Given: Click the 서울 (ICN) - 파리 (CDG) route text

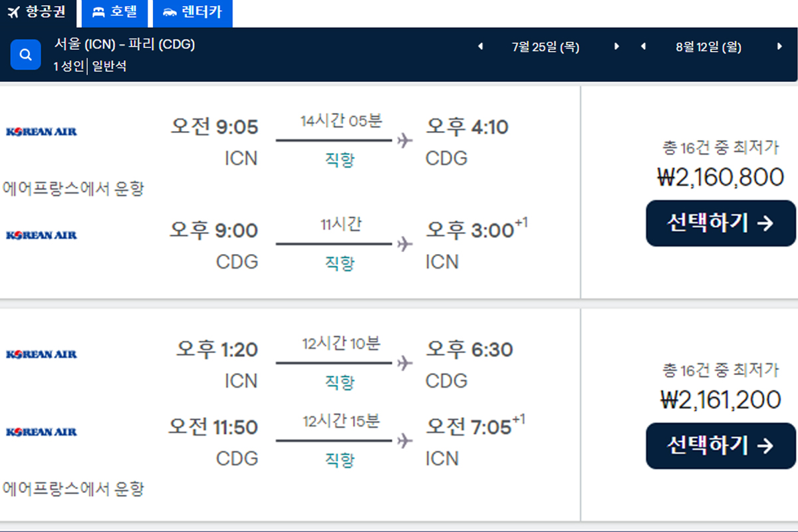Looking at the screenshot, I should coord(124,45).
